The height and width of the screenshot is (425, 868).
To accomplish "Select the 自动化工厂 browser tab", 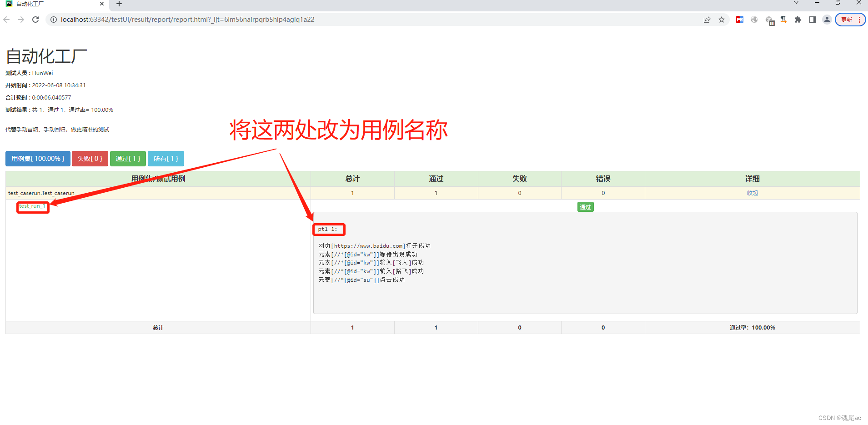I will [x=55, y=4].
